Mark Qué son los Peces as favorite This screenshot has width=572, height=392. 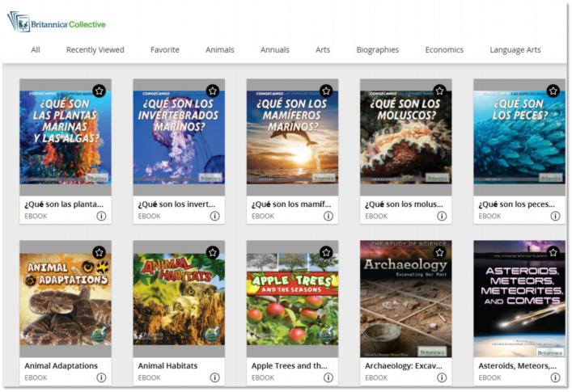[x=553, y=91]
